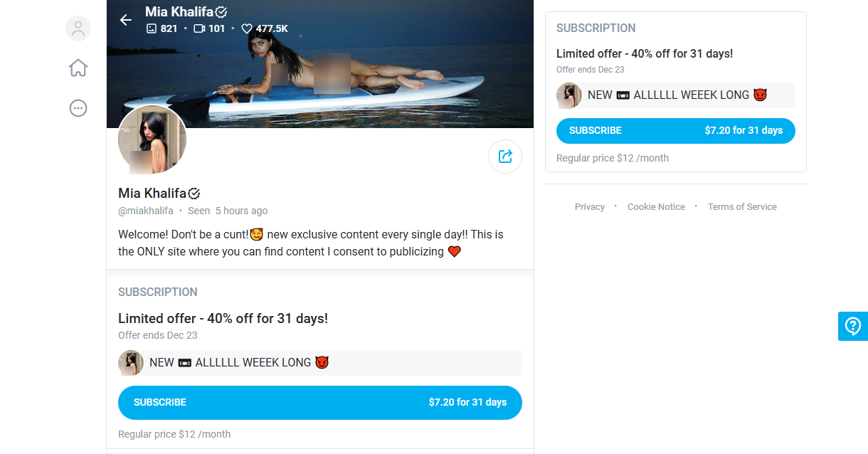Viewport: 868px width, 454px height.
Task: Click the small avatar in sidebar promo message
Action: pyautogui.click(x=569, y=95)
